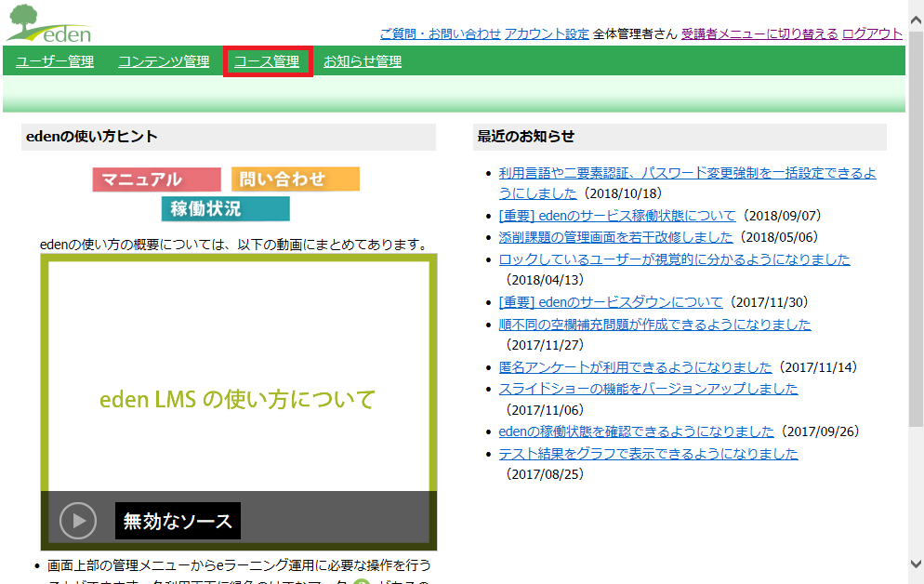The height and width of the screenshot is (584, 924).
Task: Click the vertical scrollbar thumb
Action: click(x=916, y=229)
